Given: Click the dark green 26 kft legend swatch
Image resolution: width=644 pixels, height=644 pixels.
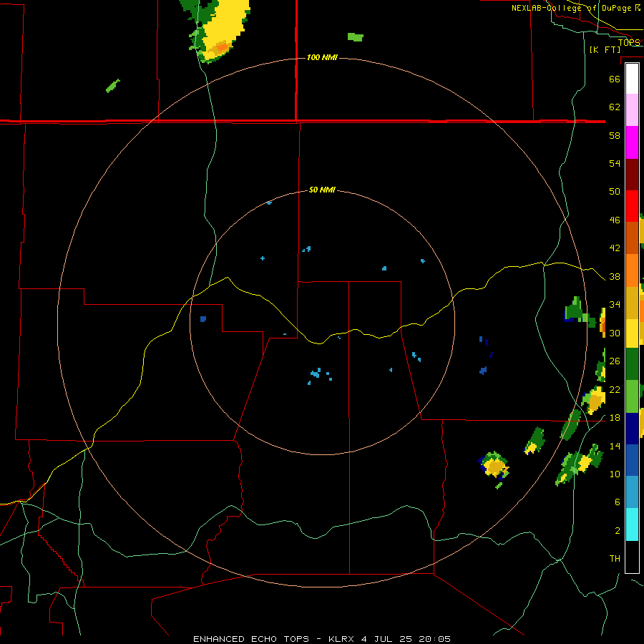Looking at the screenshot, I should pyautogui.click(x=632, y=364).
